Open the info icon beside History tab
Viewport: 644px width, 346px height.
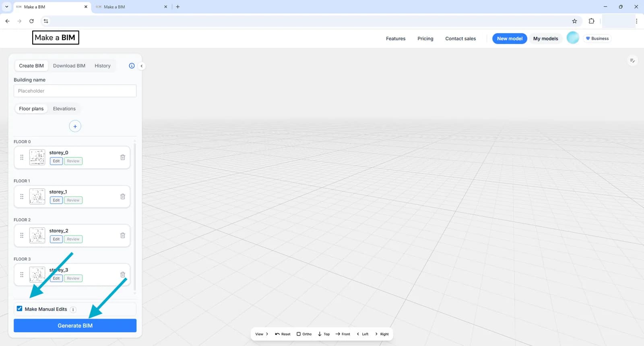[x=132, y=66]
